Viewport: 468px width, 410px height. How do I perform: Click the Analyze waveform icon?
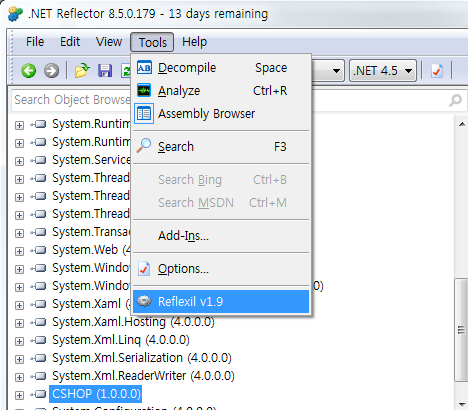tap(144, 91)
